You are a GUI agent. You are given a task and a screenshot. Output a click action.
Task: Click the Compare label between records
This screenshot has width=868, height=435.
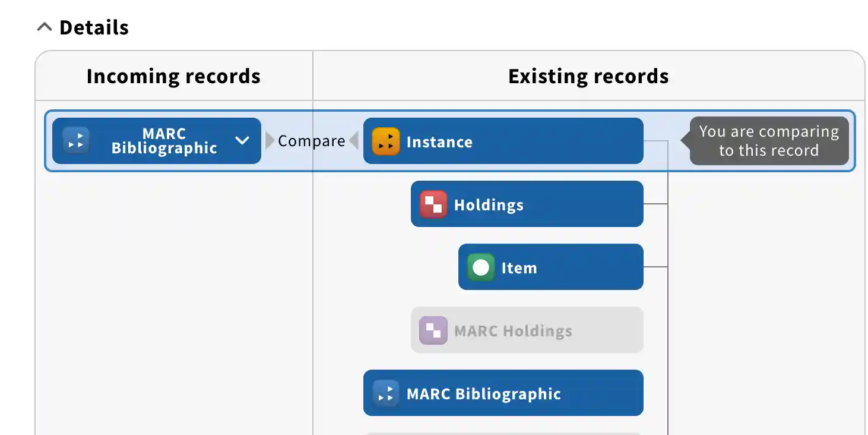(311, 141)
